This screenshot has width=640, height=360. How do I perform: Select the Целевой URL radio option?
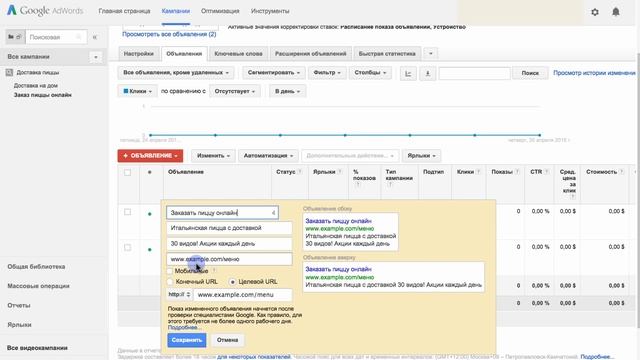point(233,282)
